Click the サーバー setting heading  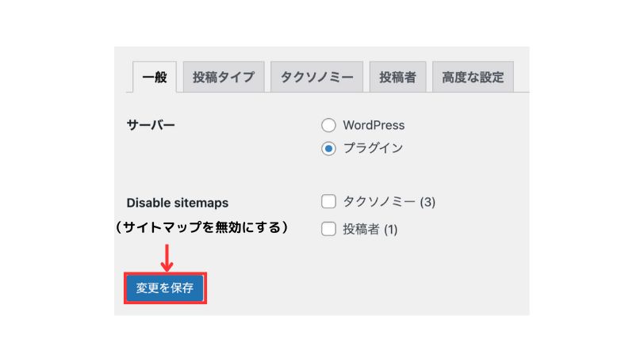point(151,125)
